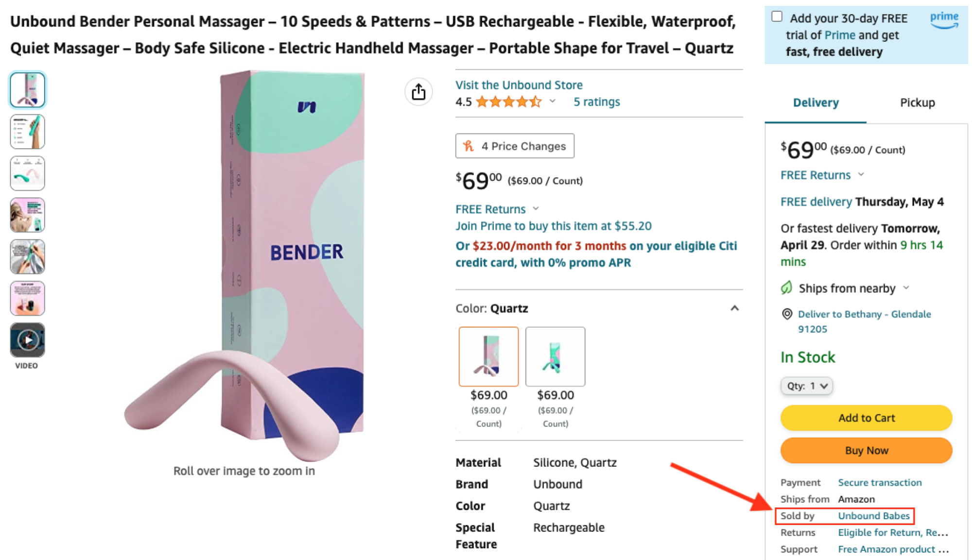Open the Qty quantity dropdown
972x560 pixels.
(807, 386)
